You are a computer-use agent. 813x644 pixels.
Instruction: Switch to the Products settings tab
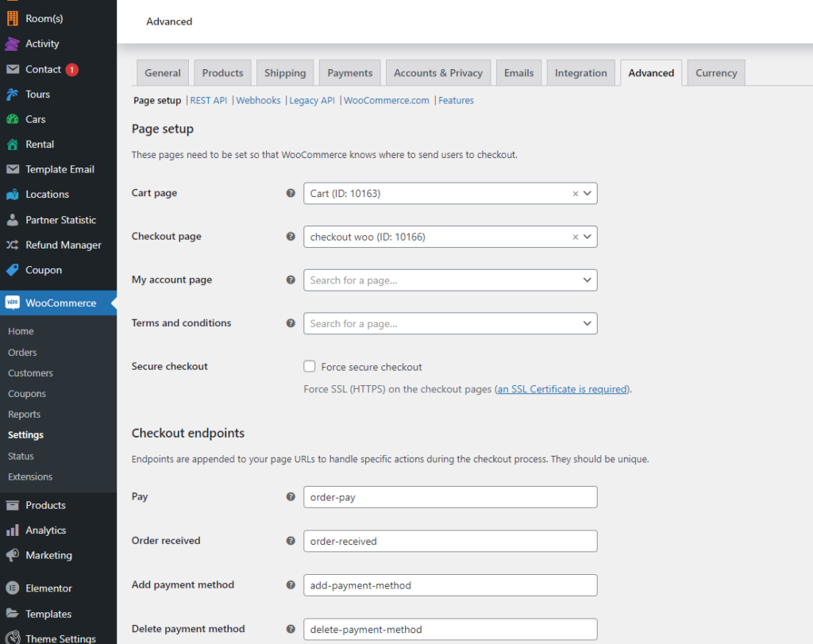coord(222,73)
